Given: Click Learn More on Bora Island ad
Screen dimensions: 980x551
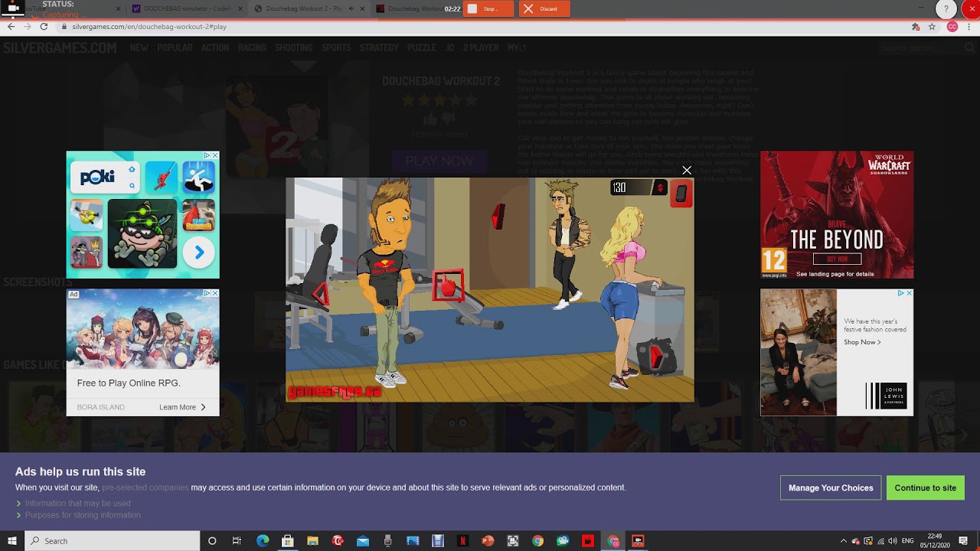Looking at the screenshot, I should [x=182, y=407].
